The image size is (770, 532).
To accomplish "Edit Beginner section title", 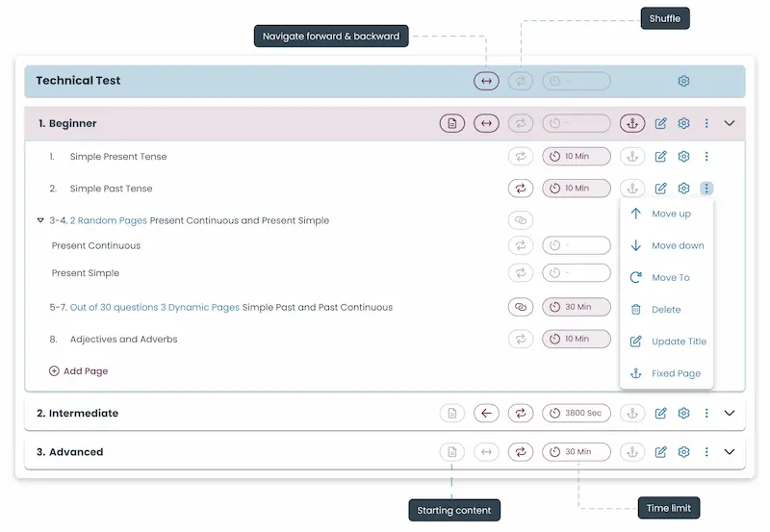I will coord(660,123).
